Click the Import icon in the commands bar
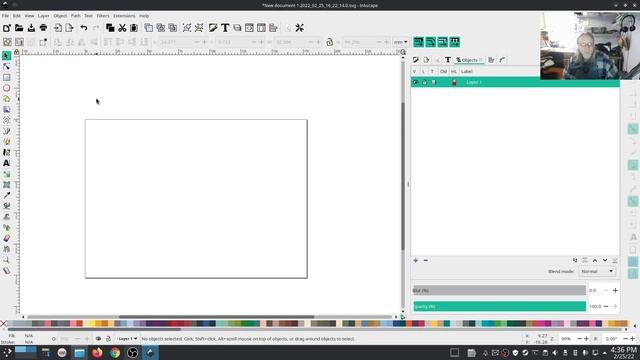This screenshot has width=640, height=360. coord(58,28)
